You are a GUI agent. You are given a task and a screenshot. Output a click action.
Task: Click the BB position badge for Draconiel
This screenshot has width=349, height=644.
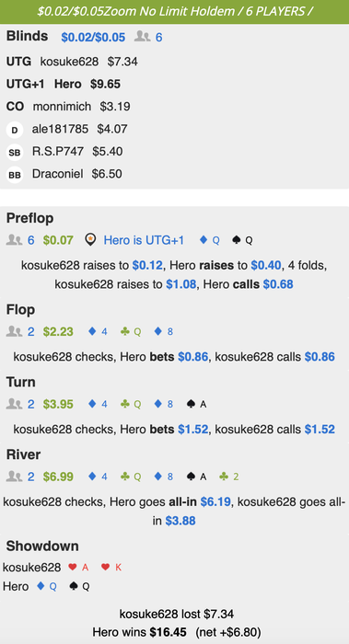click(15, 175)
